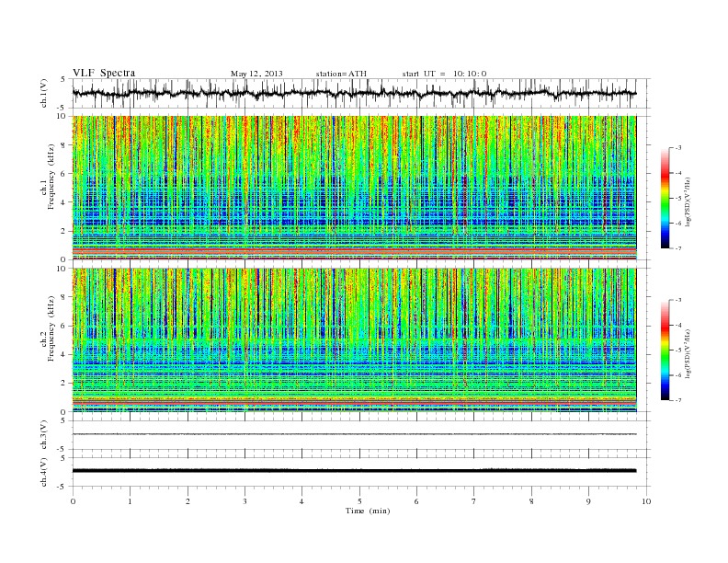Click the '6' kHz tick of ch.2 spectrogram
The width and height of the screenshot is (728, 563).
coord(64,326)
